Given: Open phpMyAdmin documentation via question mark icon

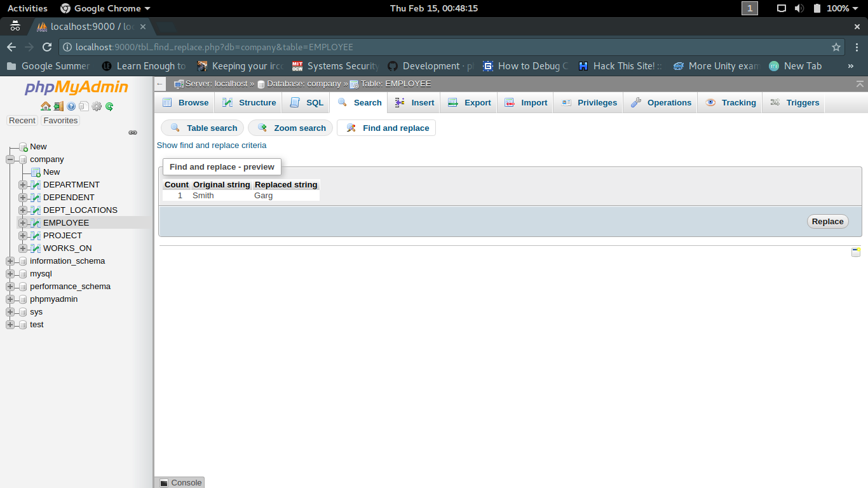Looking at the screenshot, I should 71,106.
